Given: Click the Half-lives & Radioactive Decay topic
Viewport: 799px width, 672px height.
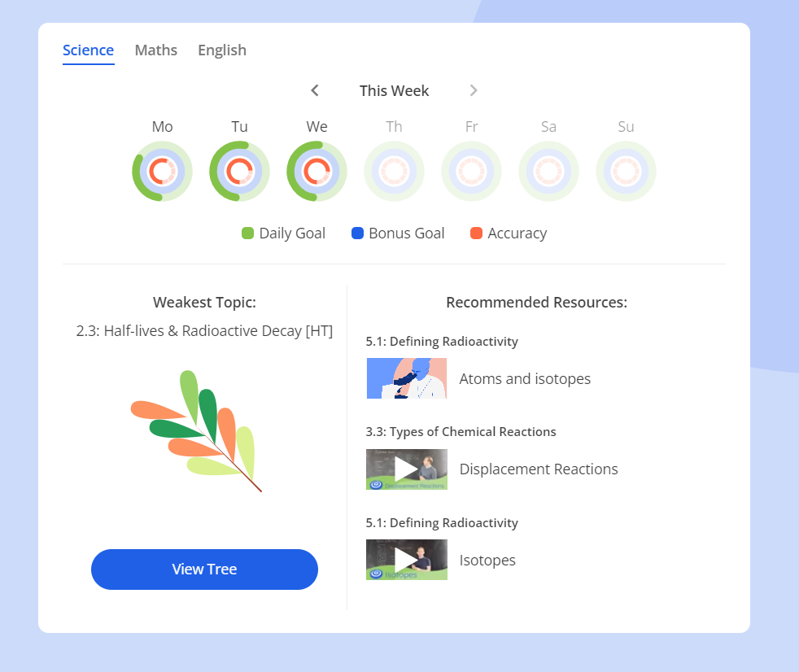Looking at the screenshot, I should click(204, 331).
